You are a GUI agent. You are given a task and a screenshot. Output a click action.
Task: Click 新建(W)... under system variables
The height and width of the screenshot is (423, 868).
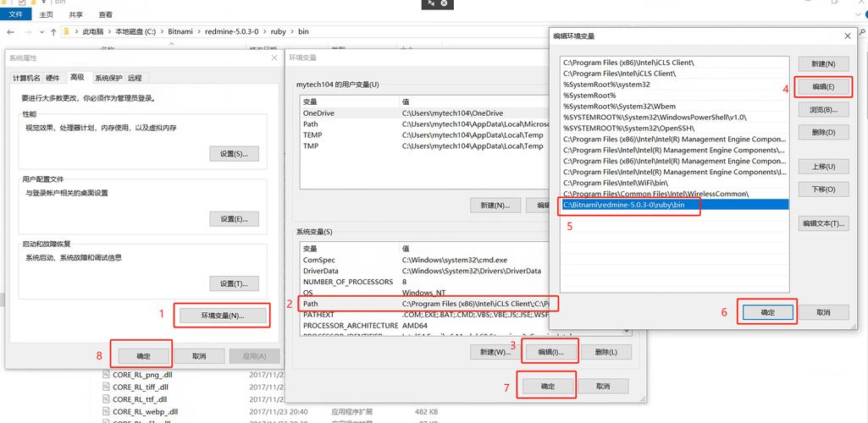(495, 352)
